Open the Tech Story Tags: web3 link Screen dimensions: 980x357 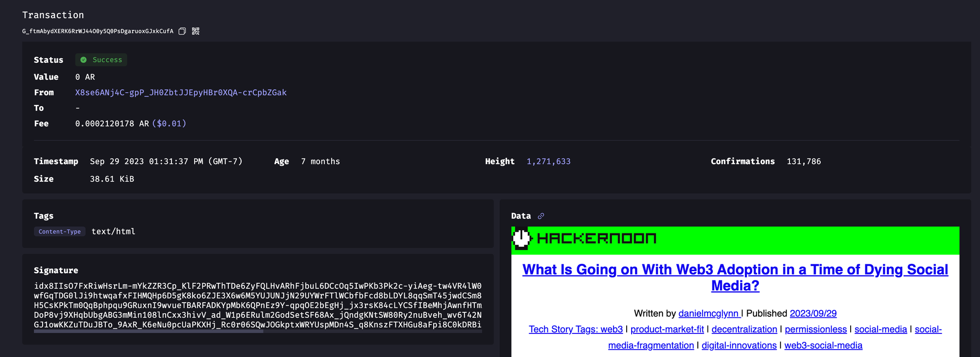coord(576,330)
